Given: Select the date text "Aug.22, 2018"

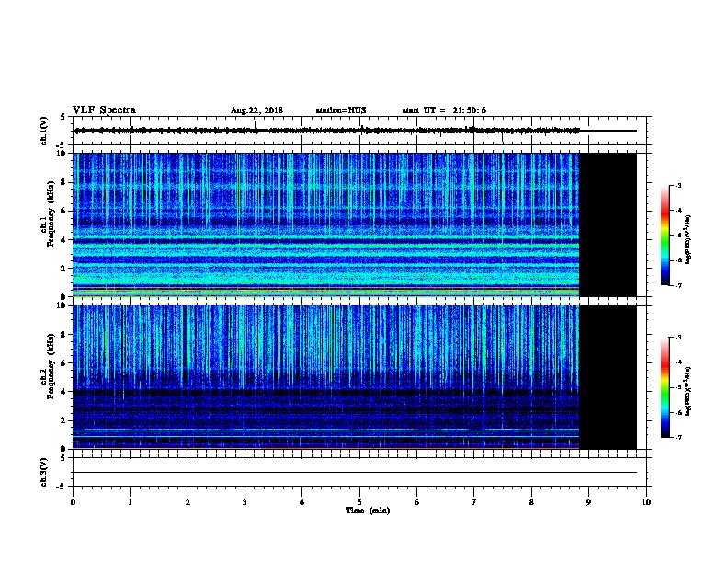Looking at the screenshot, I should [256, 110].
